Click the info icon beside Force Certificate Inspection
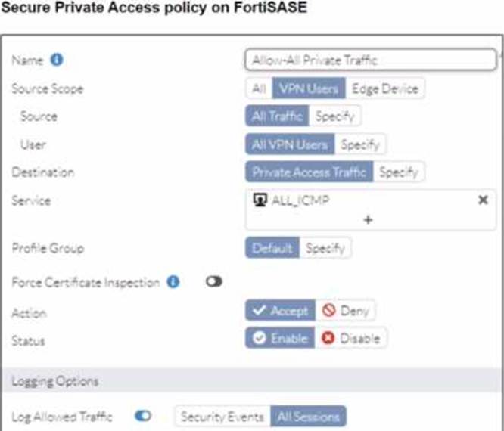Image resolution: width=504 pixels, height=431 pixels. [173, 282]
